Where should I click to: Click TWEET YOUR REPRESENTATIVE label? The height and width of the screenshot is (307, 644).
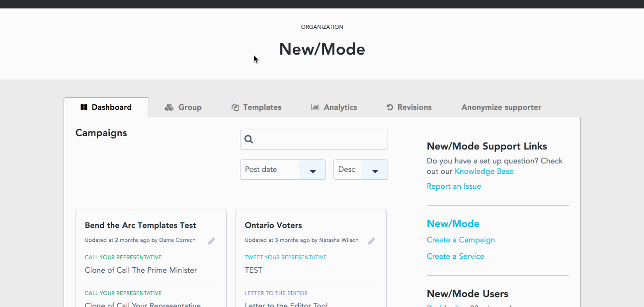tap(286, 257)
